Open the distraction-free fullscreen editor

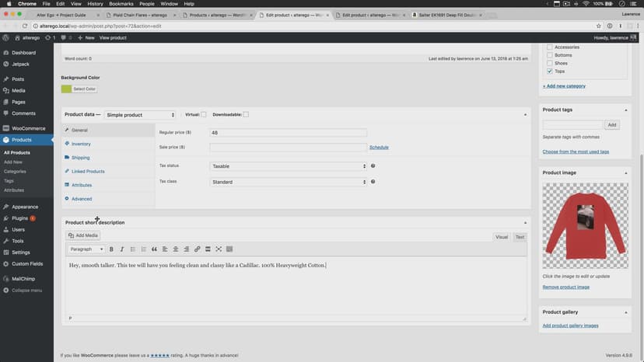pos(219,249)
